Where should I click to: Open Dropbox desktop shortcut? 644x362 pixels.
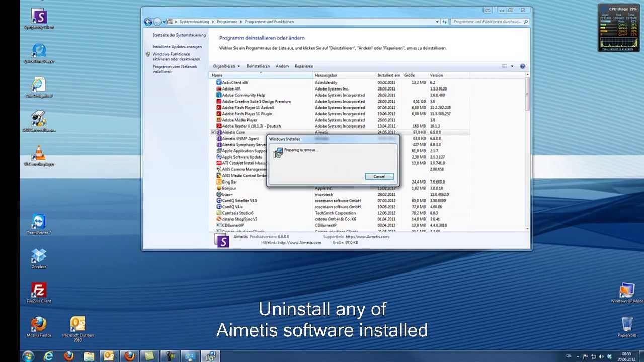tap(39, 259)
